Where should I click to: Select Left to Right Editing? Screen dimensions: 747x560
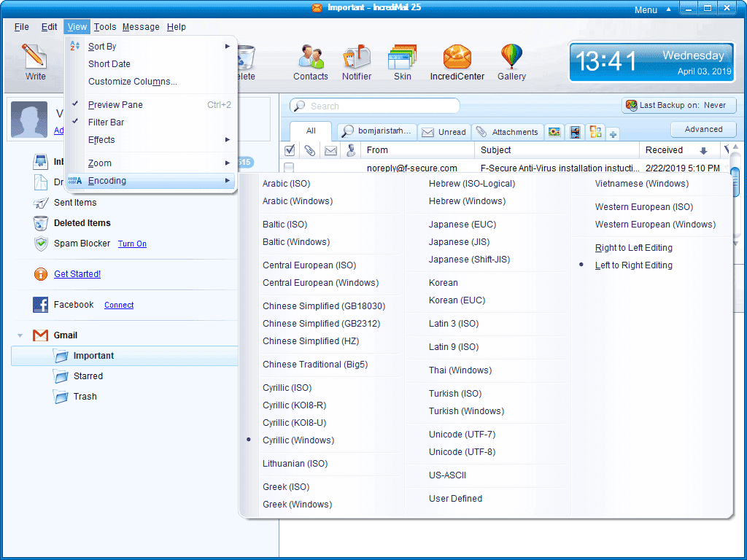pyautogui.click(x=634, y=265)
